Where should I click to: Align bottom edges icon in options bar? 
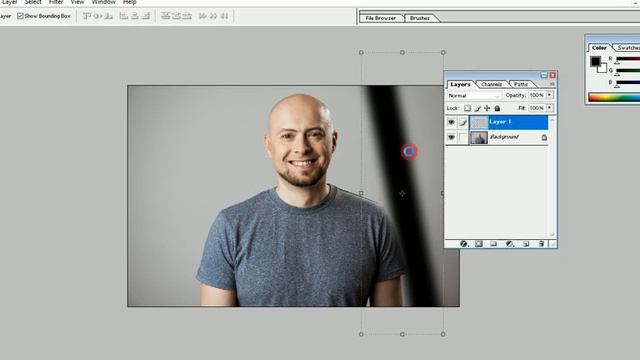click(109, 16)
